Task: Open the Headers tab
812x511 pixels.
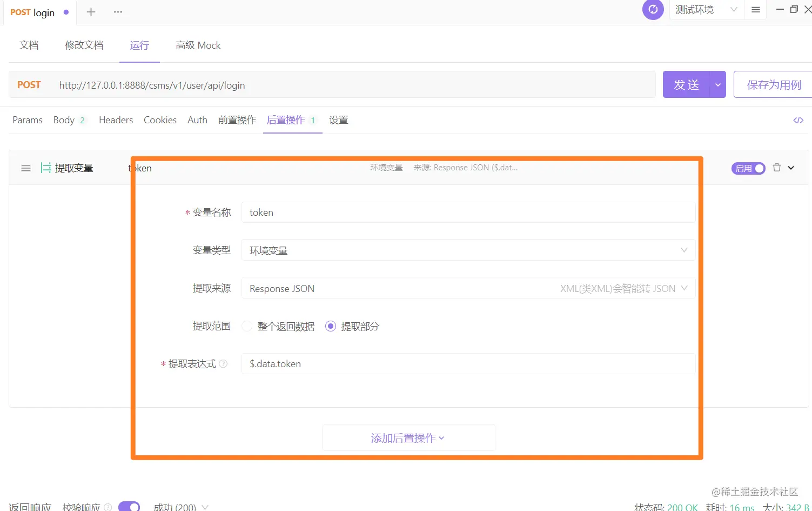Action: tap(116, 120)
